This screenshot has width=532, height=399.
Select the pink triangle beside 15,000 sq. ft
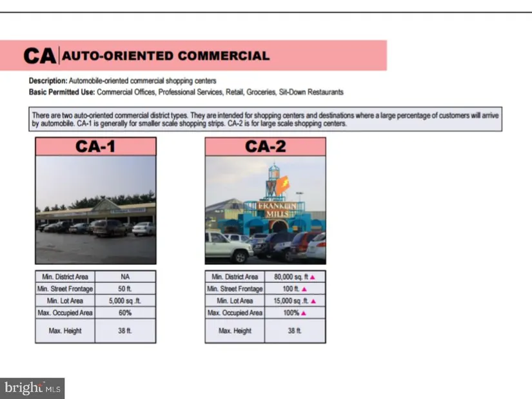coord(313,301)
